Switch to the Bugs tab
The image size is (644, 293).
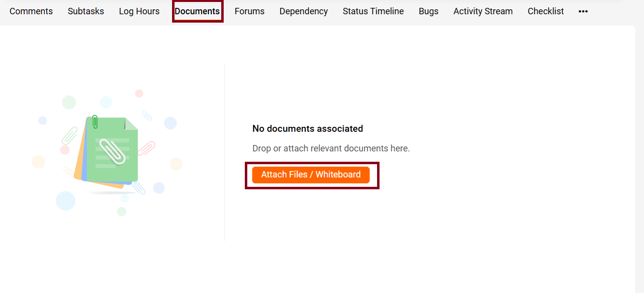click(429, 11)
